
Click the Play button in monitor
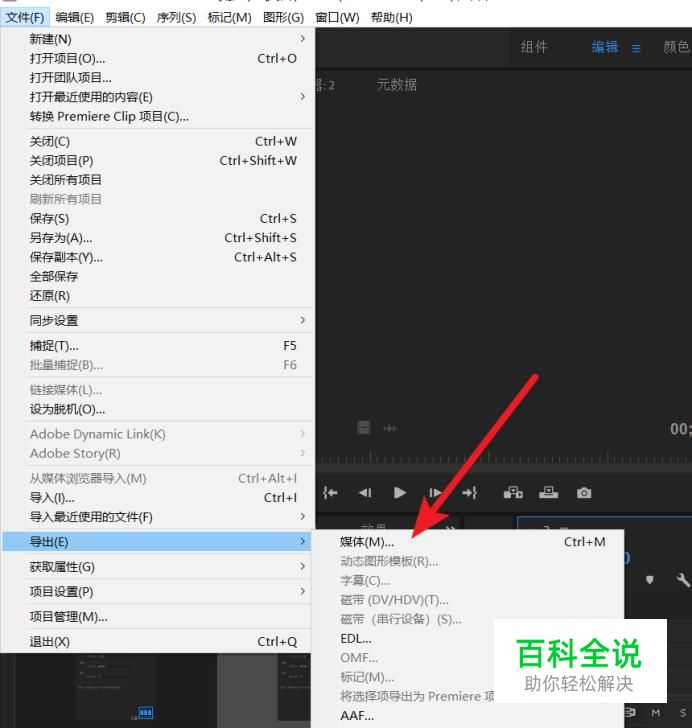[400, 493]
